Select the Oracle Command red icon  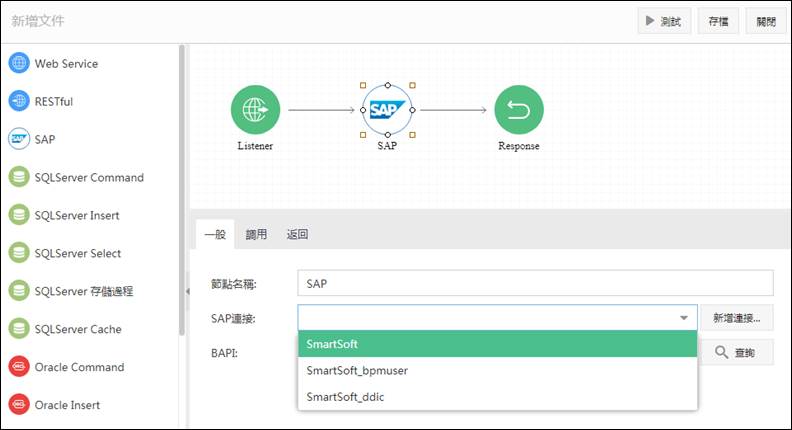pyautogui.click(x=19, y=366)
